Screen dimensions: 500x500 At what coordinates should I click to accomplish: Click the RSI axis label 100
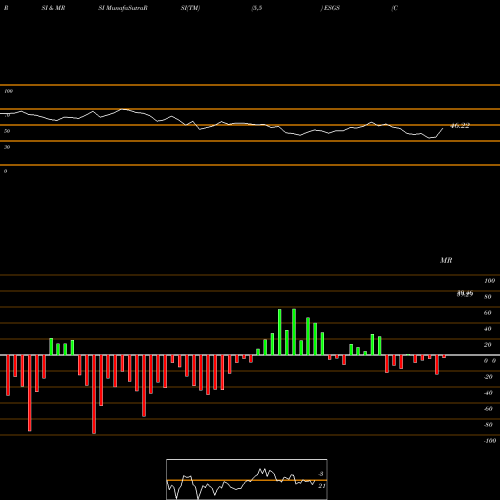[x=8, y=91]
